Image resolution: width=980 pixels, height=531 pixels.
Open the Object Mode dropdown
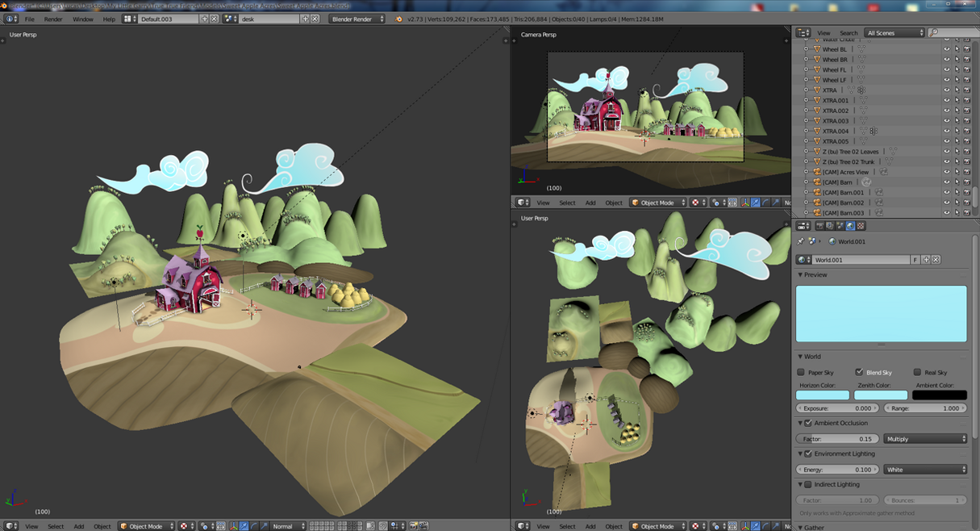coord(148,526)
